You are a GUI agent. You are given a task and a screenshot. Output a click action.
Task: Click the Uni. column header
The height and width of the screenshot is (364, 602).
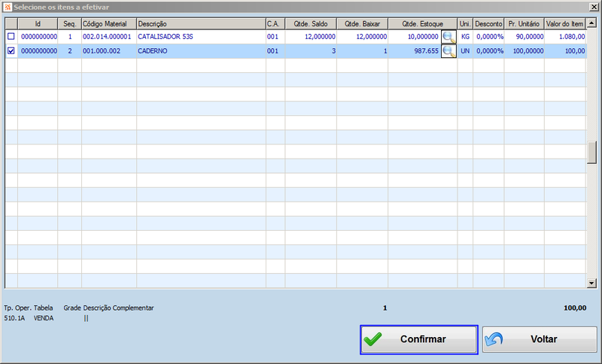pos(465,24)
